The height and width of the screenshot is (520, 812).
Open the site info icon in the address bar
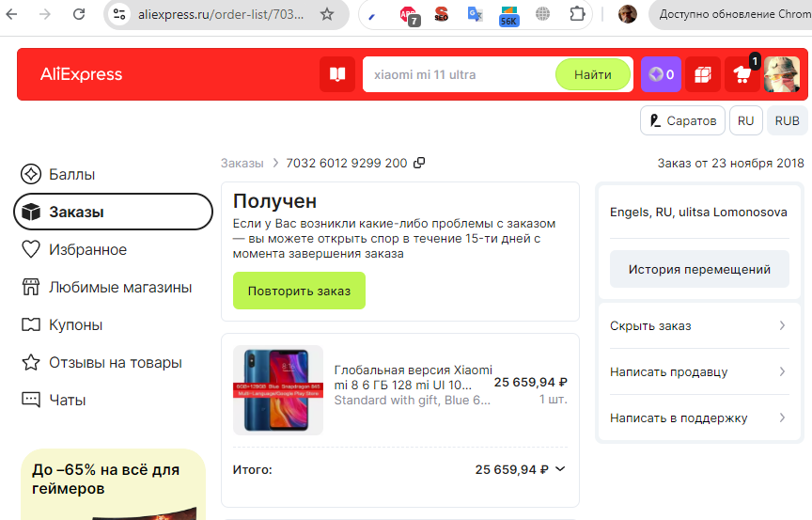click(119, 14)
